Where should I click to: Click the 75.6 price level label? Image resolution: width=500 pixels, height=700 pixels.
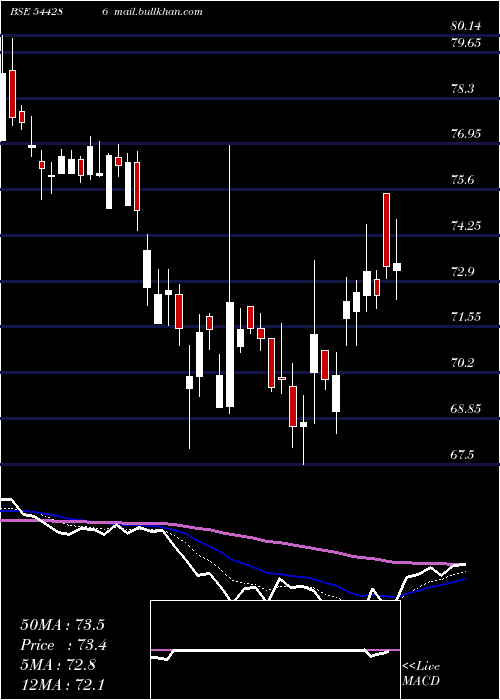[464, 180]
